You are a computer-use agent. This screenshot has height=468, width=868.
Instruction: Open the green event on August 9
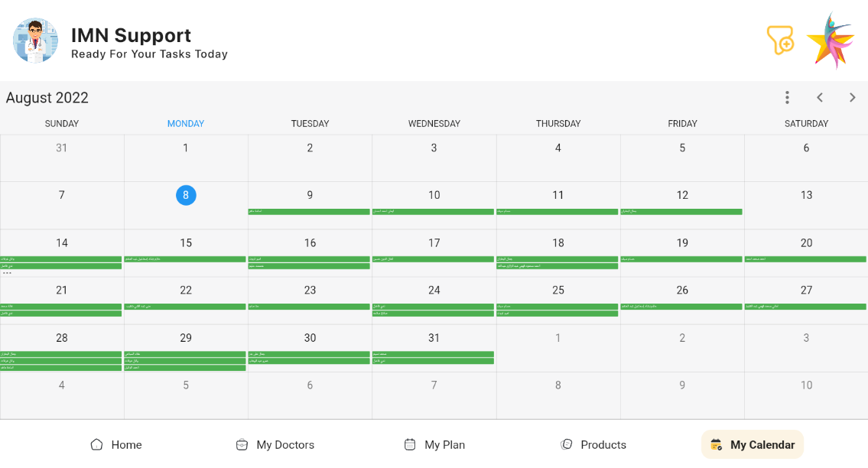[x=310, y=212]
